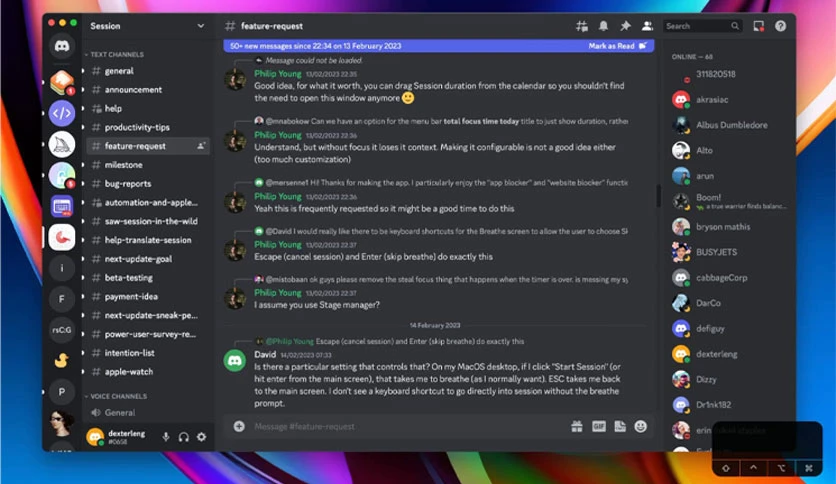
Task: Open the payment-idea channel
Action: click(x=148, y=296)
